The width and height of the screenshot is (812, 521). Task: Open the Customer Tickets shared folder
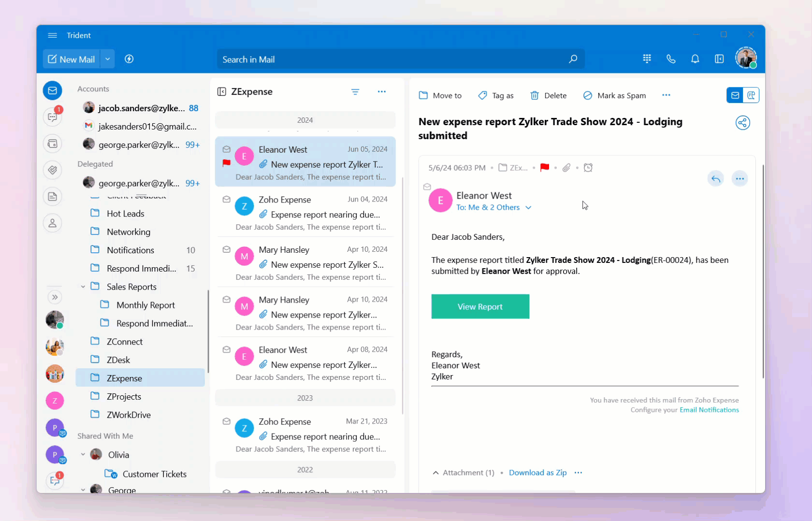pyautogui.click(x=154, y=474)
